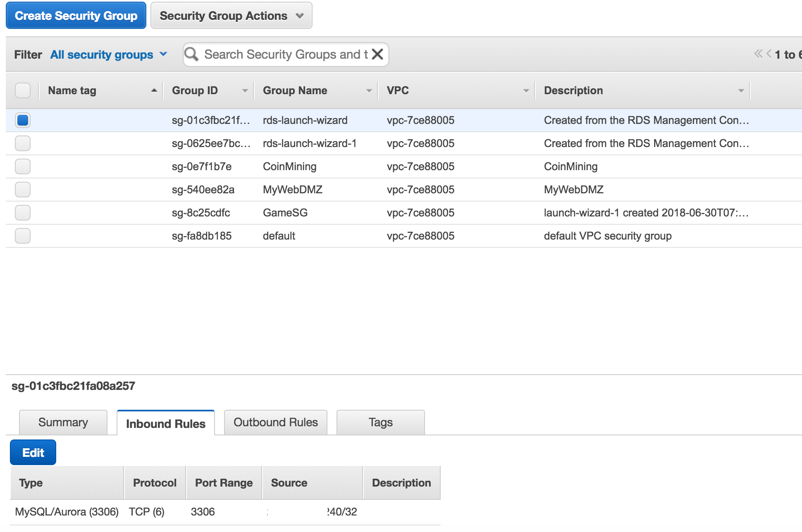
Task: Go to previous page arrow icon
Action: (x=769, y=54)
